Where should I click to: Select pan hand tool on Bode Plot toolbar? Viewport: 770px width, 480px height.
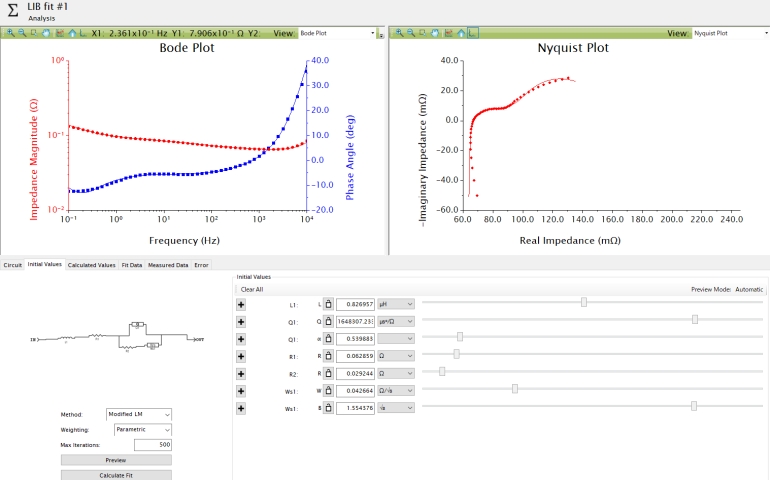coord(46,33)
